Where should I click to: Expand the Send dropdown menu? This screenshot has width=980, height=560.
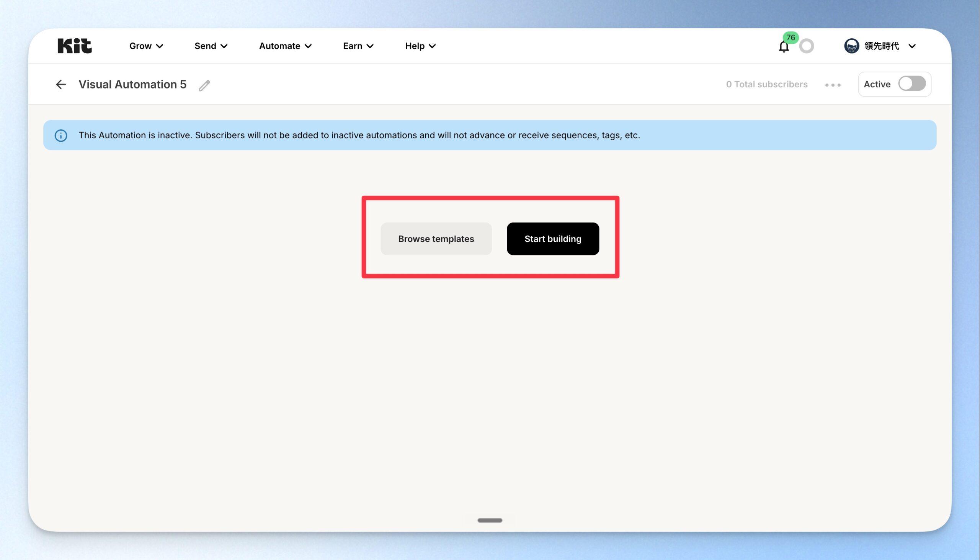tap(211, 46)
